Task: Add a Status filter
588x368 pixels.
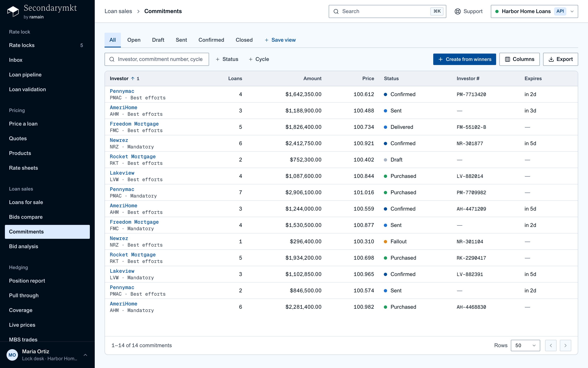Action: pos(227,59)
